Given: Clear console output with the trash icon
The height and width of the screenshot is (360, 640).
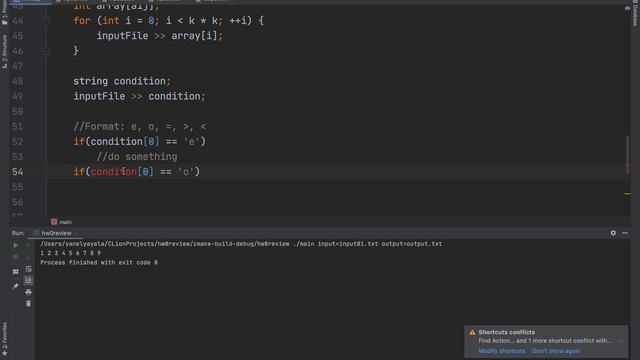Looking at the screenshot, I should click(28, 304).
